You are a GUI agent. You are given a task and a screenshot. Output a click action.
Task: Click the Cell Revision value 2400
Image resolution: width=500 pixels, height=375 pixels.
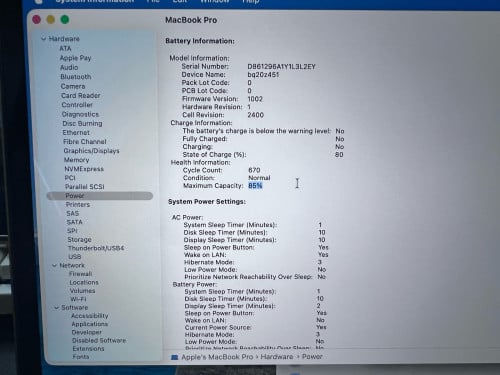(256, 115)
